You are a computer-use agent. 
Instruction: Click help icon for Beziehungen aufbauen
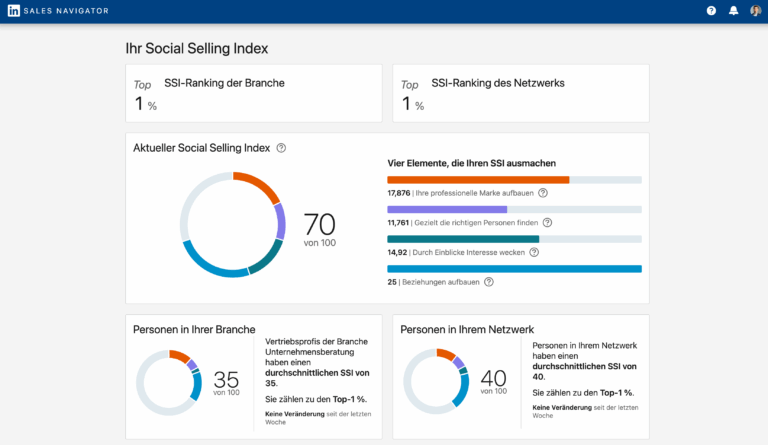tap(488, 282)
